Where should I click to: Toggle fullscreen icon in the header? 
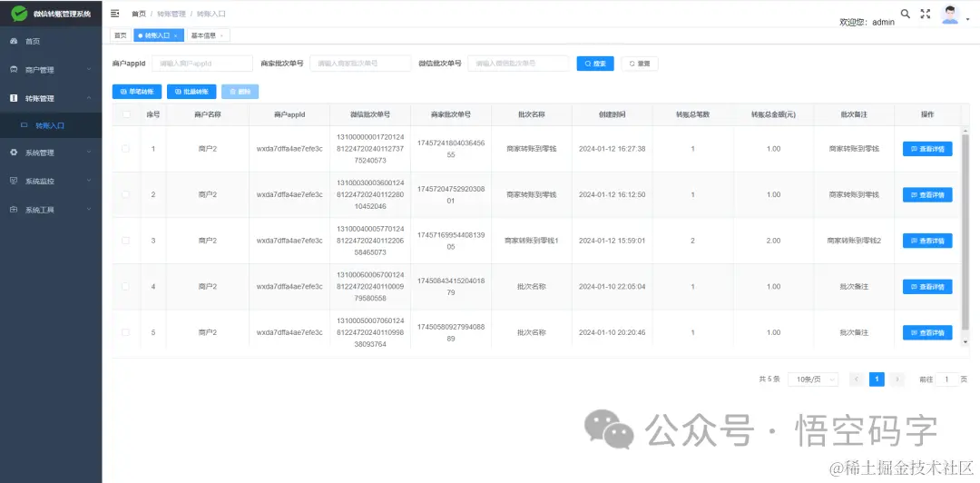click(926, 13)
